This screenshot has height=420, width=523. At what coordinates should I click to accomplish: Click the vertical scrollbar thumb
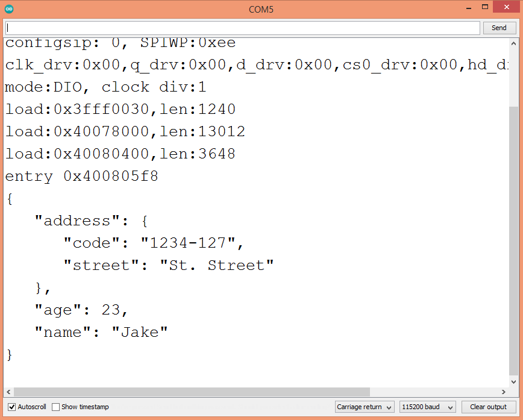(x=513, y=241)
